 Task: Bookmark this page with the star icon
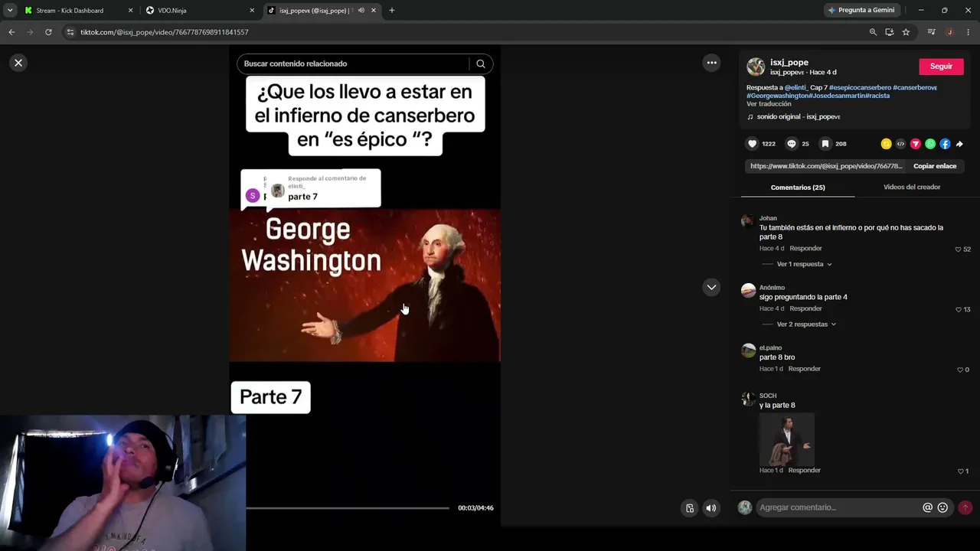point(906,32)
